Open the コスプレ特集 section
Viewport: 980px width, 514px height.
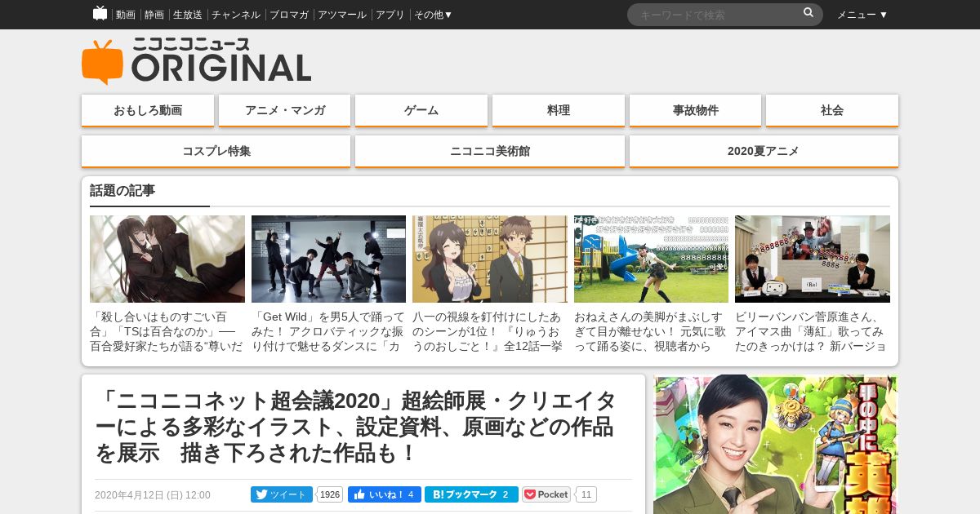pos(216,151)
